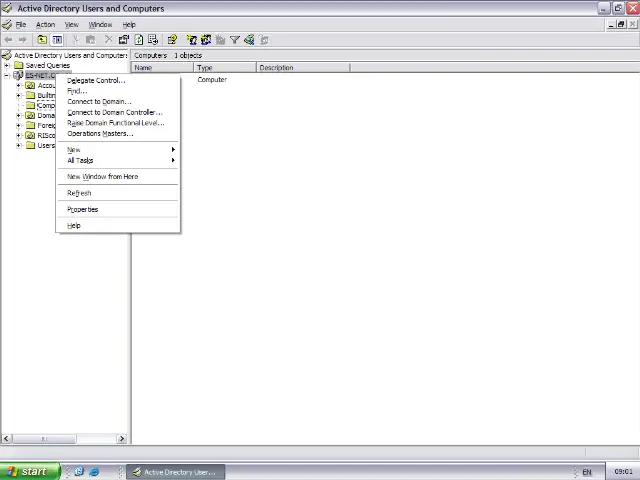
Task: Collapse the ES-NET domain node
Action: [x=7, y=76]
